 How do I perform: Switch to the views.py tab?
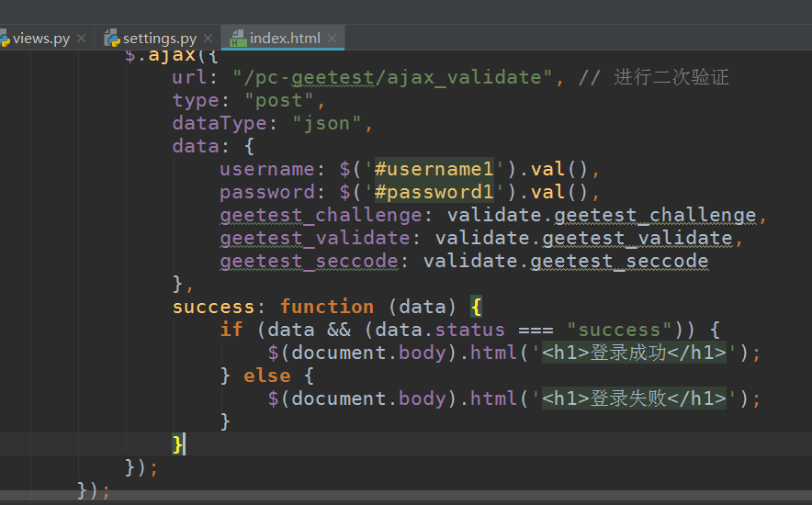coord(41,39)
